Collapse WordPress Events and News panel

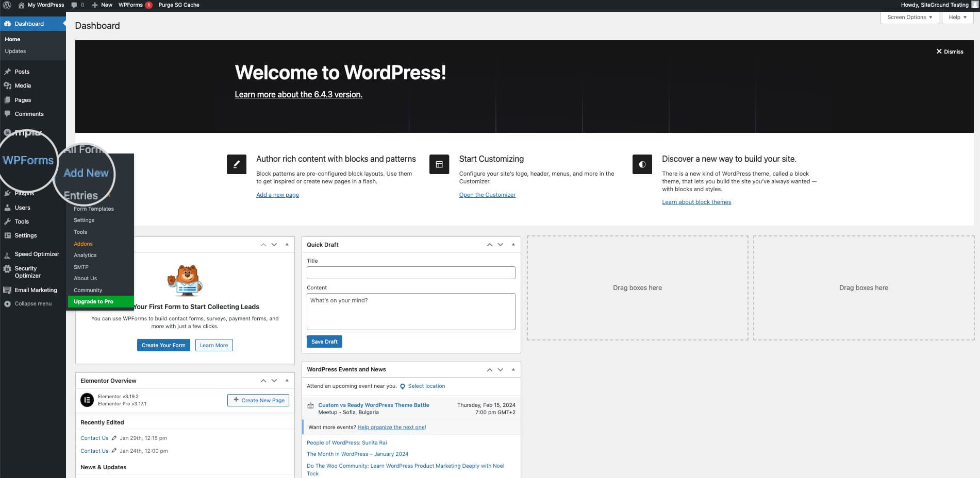(513, 369)
